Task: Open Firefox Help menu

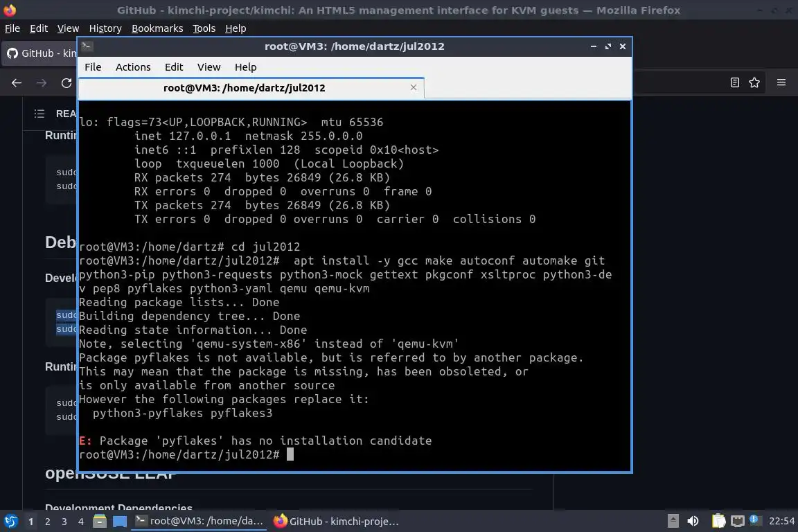Action: pos(236,28)
